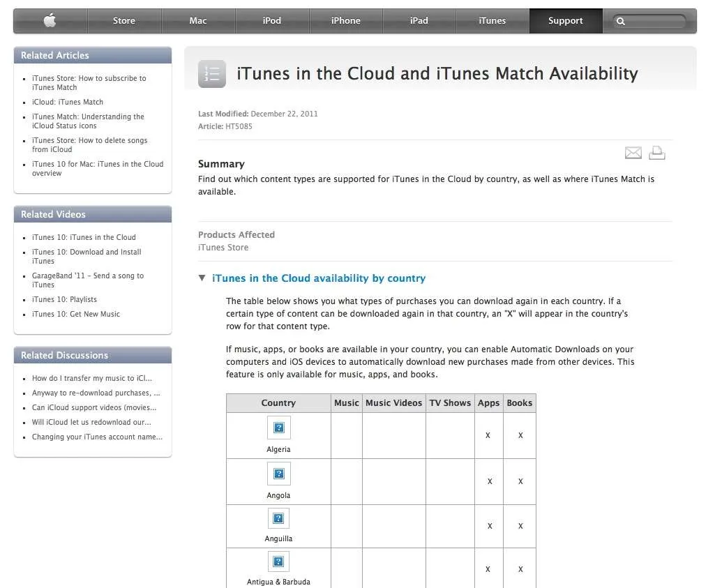Open the iPhone section in navigation
Screen dimensions: 722x588
(x=346, y=21)
